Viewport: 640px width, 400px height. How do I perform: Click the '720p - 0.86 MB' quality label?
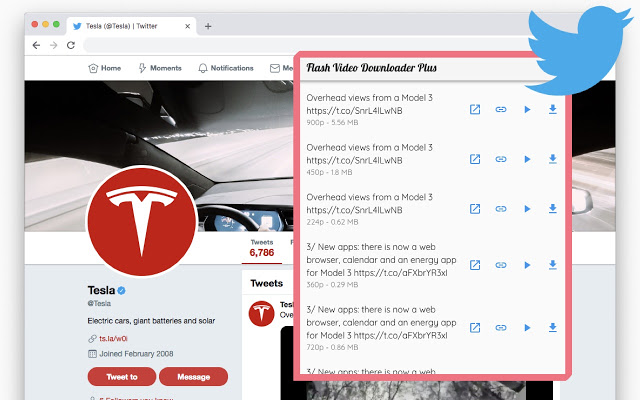tap(332, 347)
